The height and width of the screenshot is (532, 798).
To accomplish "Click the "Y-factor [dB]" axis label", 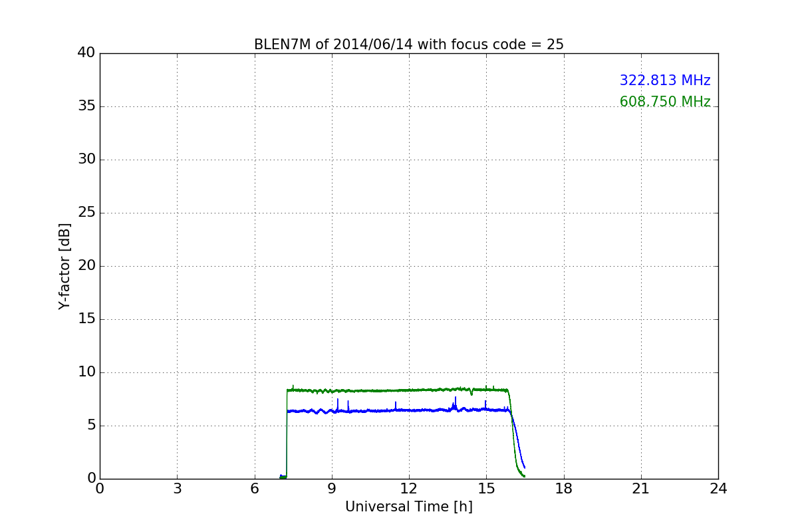I will pyautogui.click(x=65, y=266).
